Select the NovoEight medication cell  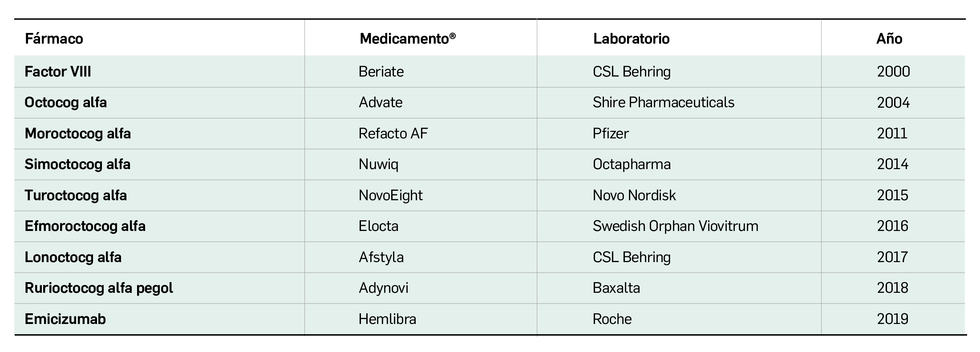[x=390, y=195]
